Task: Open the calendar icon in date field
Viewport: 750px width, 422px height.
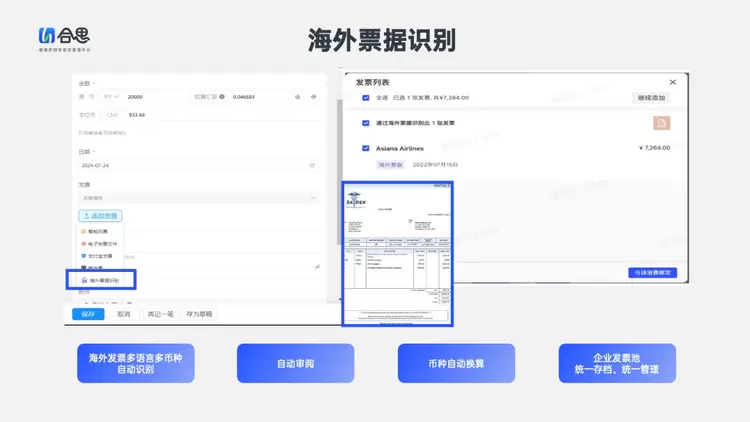Action: click(313, 165)
